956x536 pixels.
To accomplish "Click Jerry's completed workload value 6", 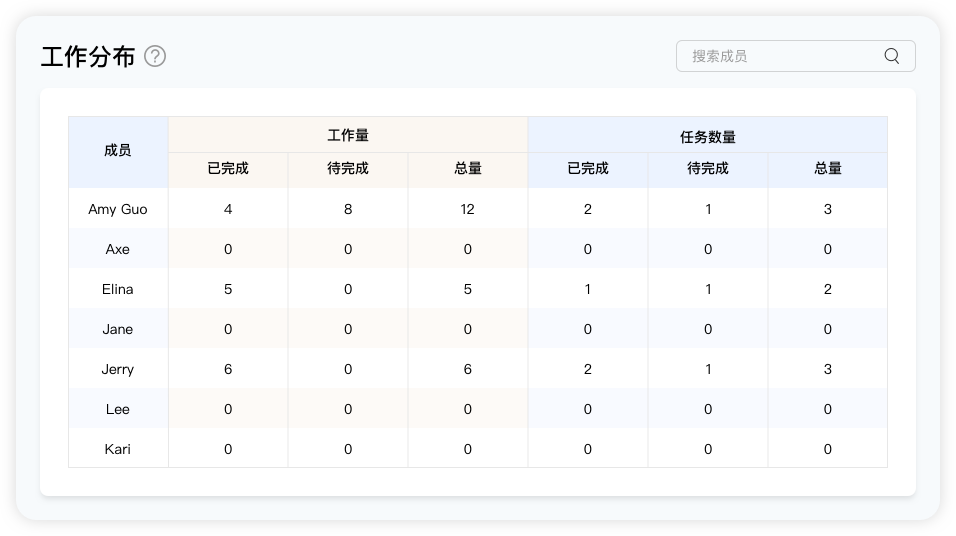I will click(x=228, y=369).
